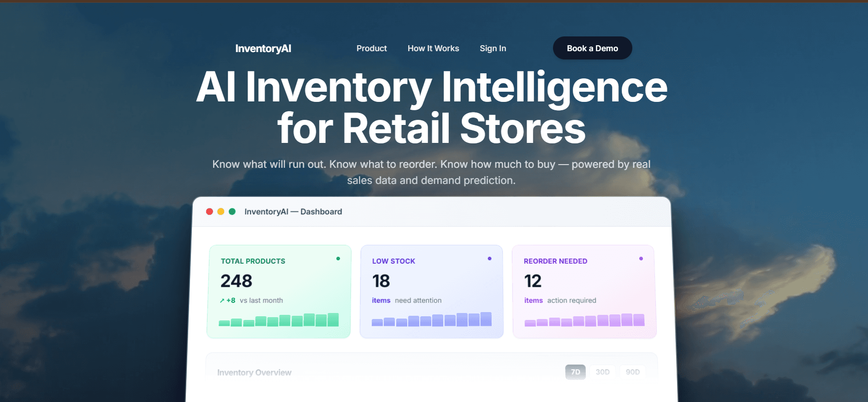Click the REORDER NEEDED label
The image size is (868, 402).
pyautogui.click(x=555, y=261)
